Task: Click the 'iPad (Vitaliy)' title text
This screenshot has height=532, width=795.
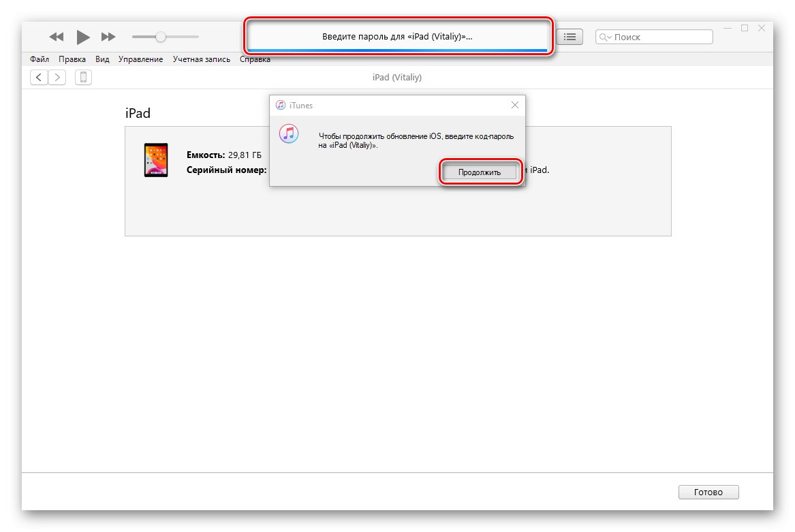Action: pos(397,77)
